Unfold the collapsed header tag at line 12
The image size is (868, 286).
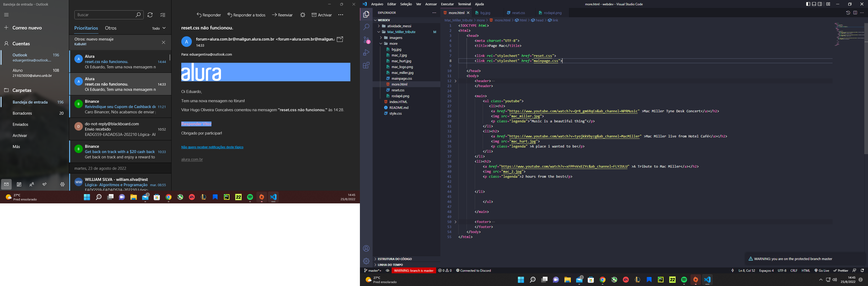pyautogui.click(x=455, y=81)
